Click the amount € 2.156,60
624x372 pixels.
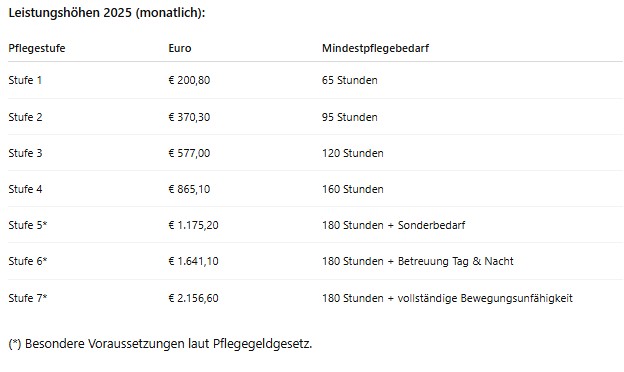193,298
